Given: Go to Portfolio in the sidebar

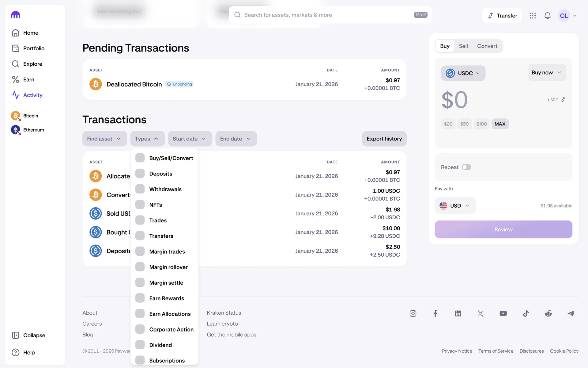Looking at the screenshot, I should [34, 48].
